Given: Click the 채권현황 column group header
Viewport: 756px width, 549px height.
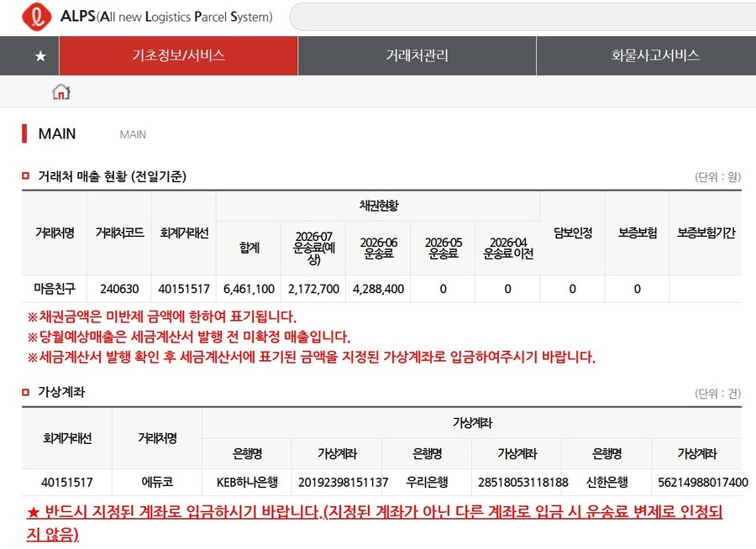Looking at the screenshot, I should pyautogui.click(x=379, y=206).
